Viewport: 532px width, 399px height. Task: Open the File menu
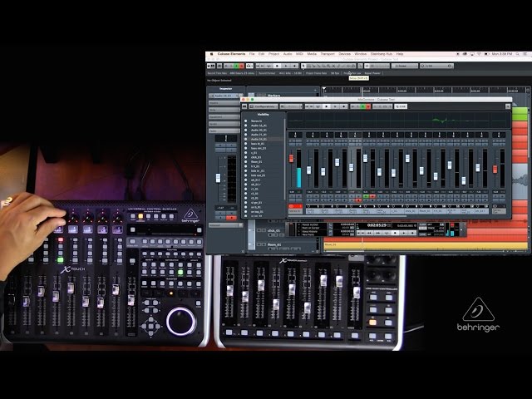click(x=252, y=54)
